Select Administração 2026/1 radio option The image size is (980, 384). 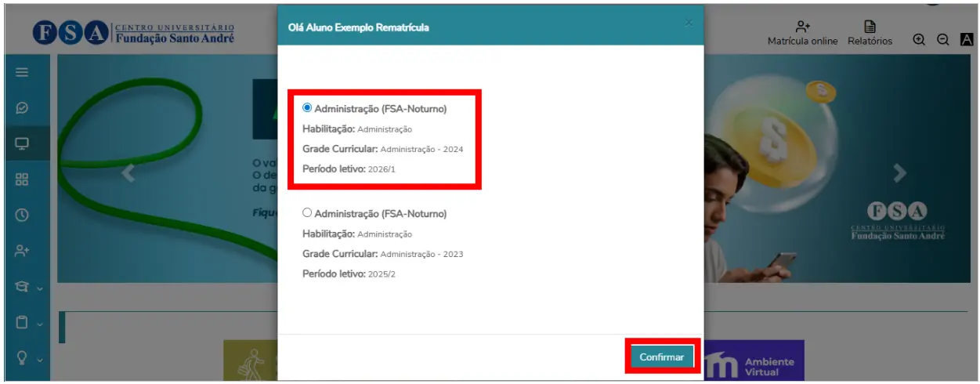(x=307, y=108)
